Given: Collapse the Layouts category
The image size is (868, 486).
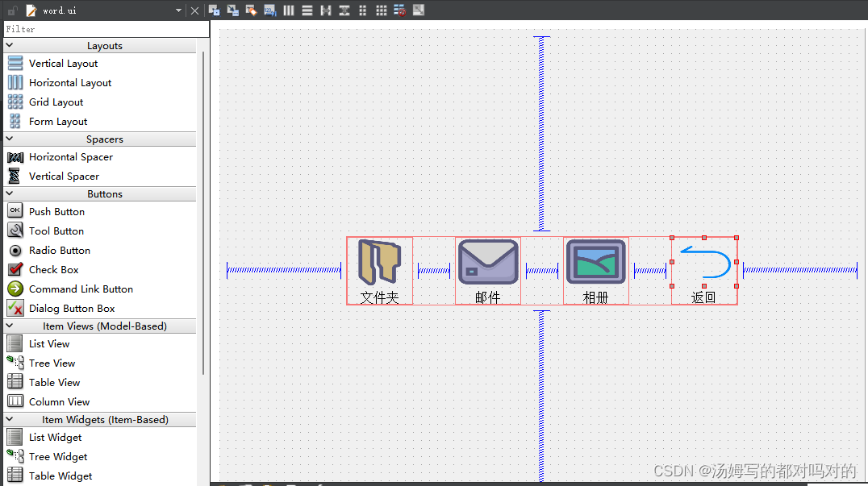Looking at the screenshot, I should point(10,45).
